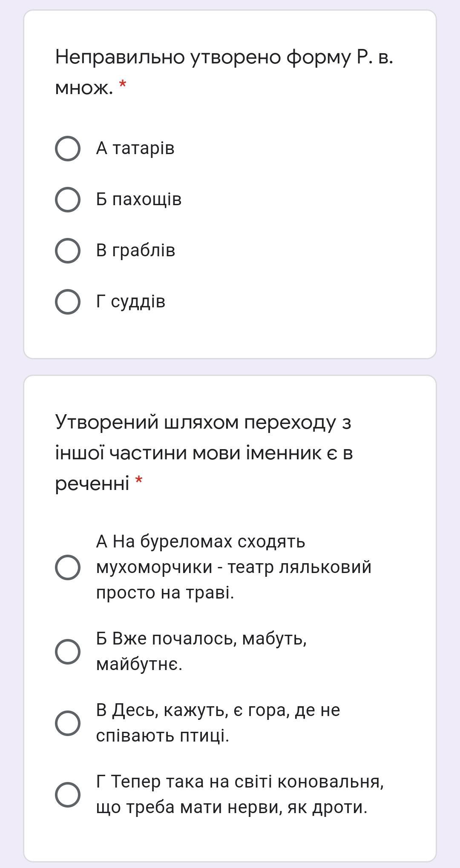
Task: Choose radio button for Вже почалось, мабуть, майбутнє
Action: pyautogui.click(x=68, y=651)
